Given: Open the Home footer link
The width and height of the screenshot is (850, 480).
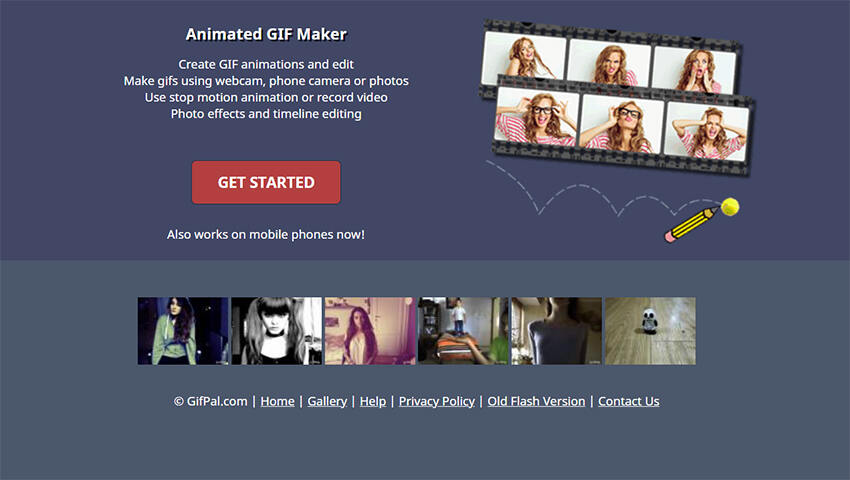Looking at the screenshot, I should click(x=278, y=401).
